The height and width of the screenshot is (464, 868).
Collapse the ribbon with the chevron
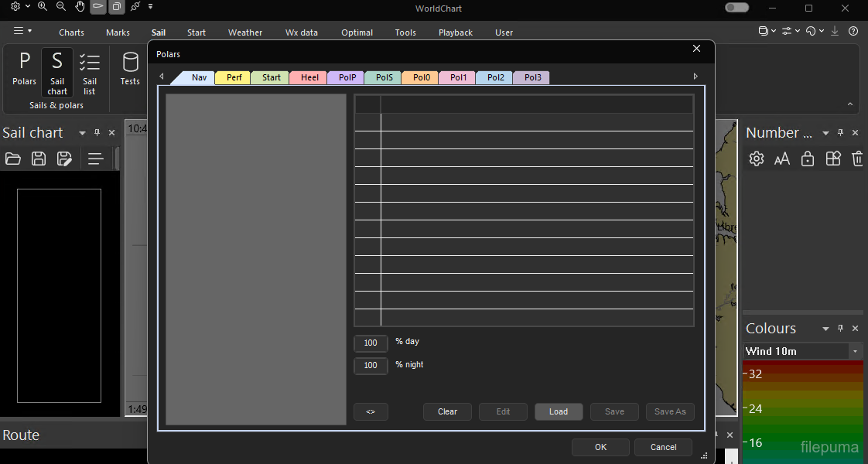coord(849,104)
